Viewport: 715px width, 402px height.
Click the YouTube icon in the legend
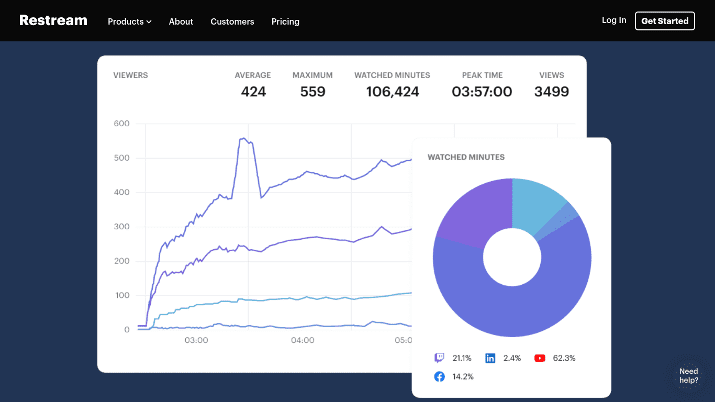[539, 358]
